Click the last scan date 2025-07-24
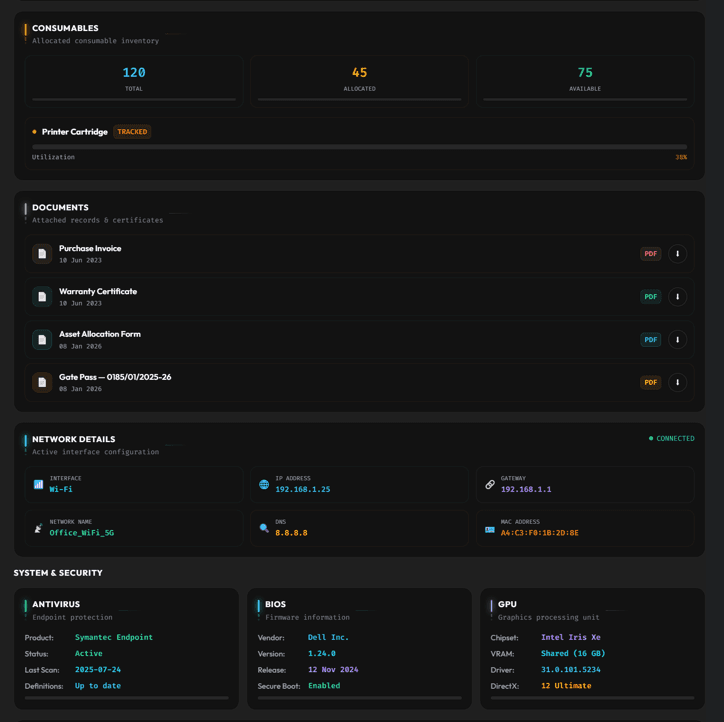Viewport: 724px width, 722px height. (x=98, y=669)
